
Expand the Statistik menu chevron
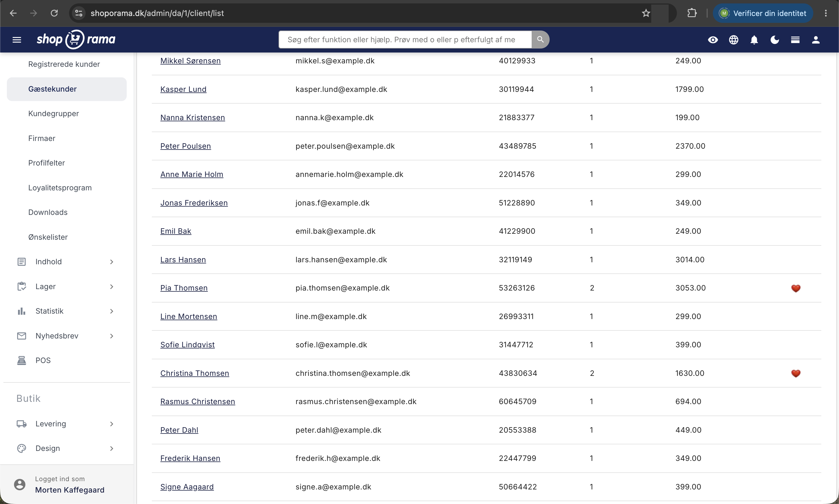112,311
